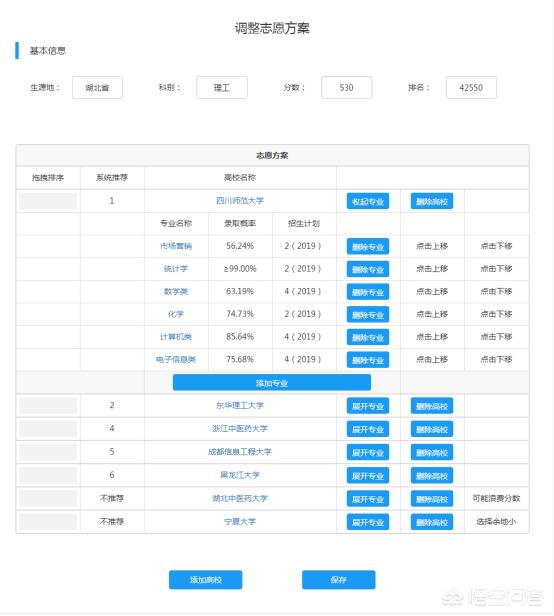Screen dimensions: 554x616
Task: Expand majors for 宁夏大学
Action: [x=368, y=522]
